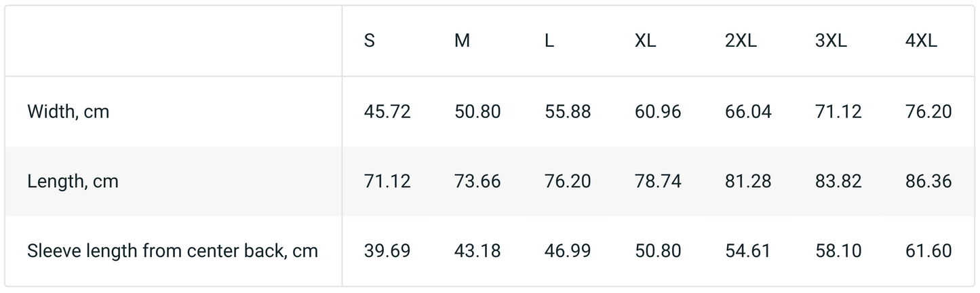Image resolution: width=980 pixels, height=293 pixels.
Task: Select the width value 55.88 for size L
Action: pyautogui.click(x=568, y=112)
